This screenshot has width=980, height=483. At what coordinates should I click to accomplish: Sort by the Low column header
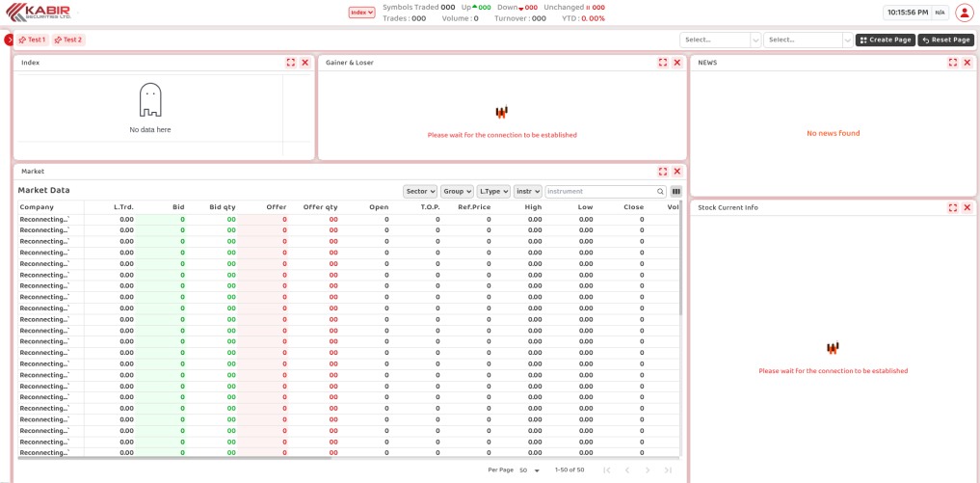click(586, 207)
